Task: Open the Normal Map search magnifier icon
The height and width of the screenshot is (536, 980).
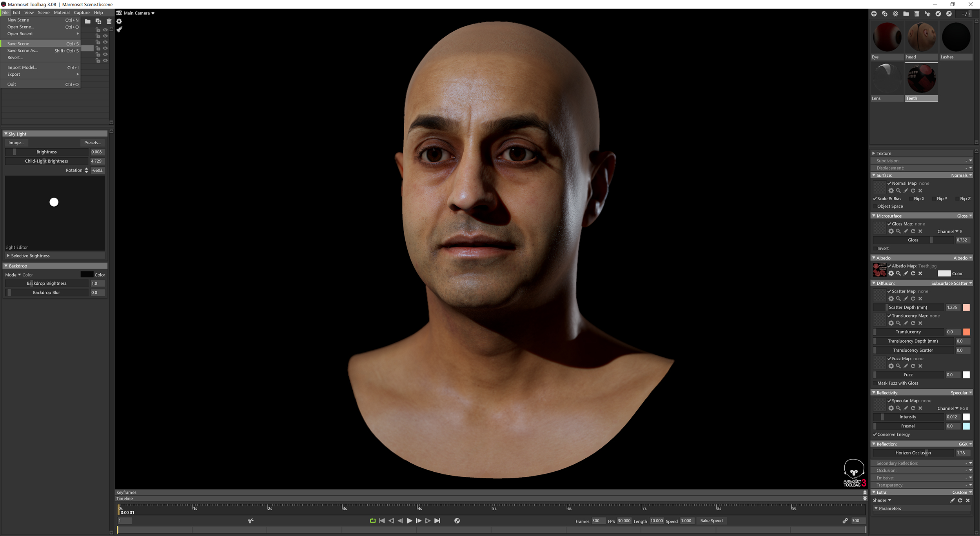Action: click(x=899, y=191)
